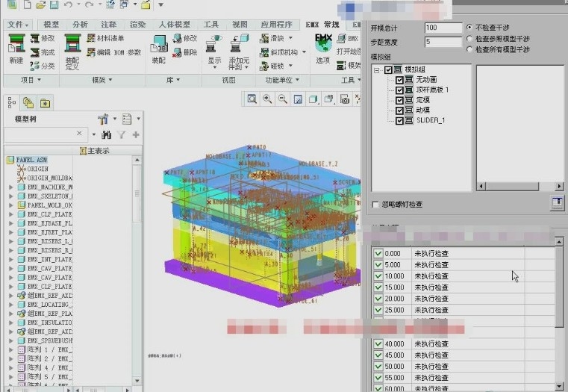The image size is (568, 392).
Task: Select the 检查参照模型干涉 radio option
Action: point(469,38)
